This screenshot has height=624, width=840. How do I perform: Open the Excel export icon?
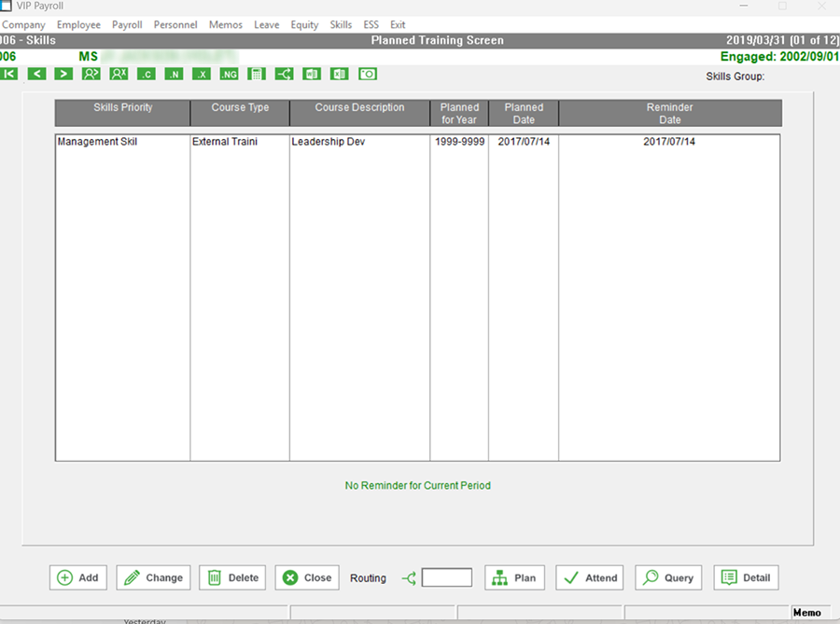tap(340, 74)
